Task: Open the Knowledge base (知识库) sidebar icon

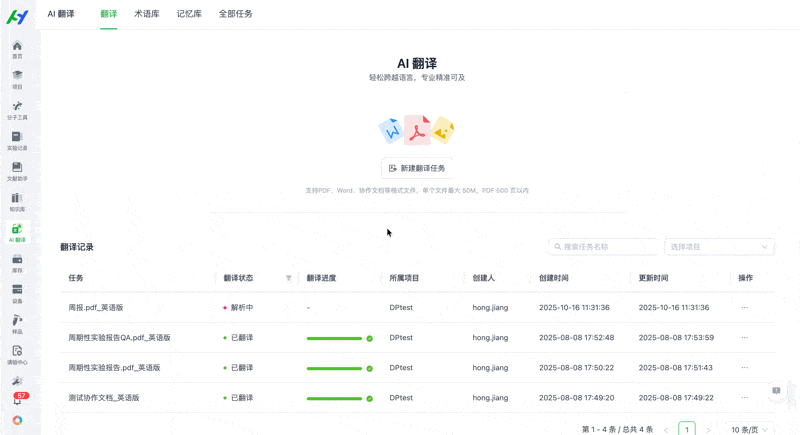Action: click(x=17, y=202)
